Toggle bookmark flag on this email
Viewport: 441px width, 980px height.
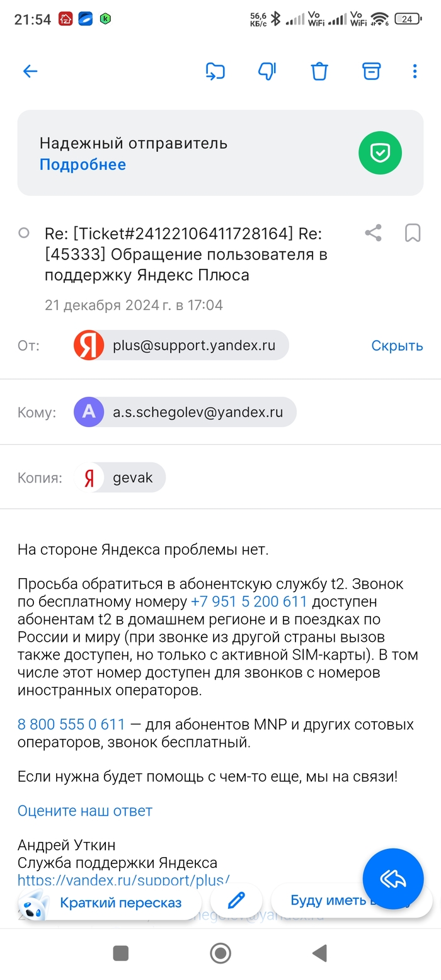click(x=413, y=234)
